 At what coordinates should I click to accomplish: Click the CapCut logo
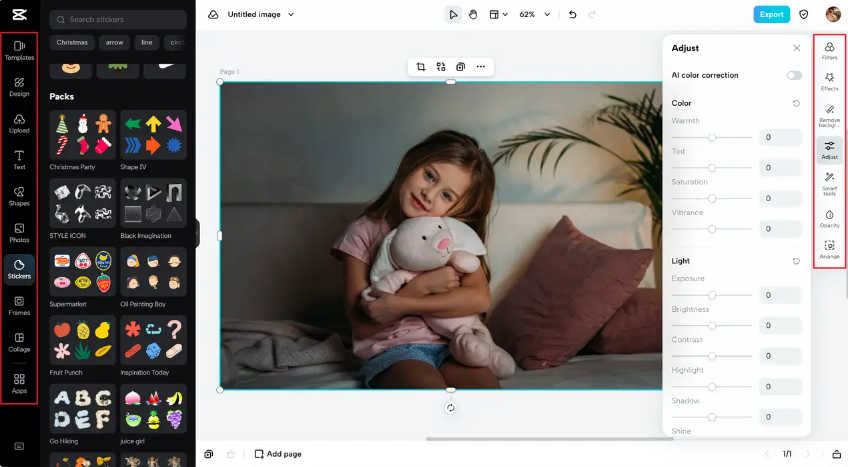click(x=19, y=15)
